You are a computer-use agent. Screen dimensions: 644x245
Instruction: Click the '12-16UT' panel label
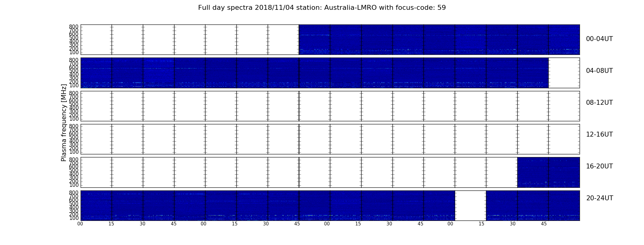pos(600,134)
